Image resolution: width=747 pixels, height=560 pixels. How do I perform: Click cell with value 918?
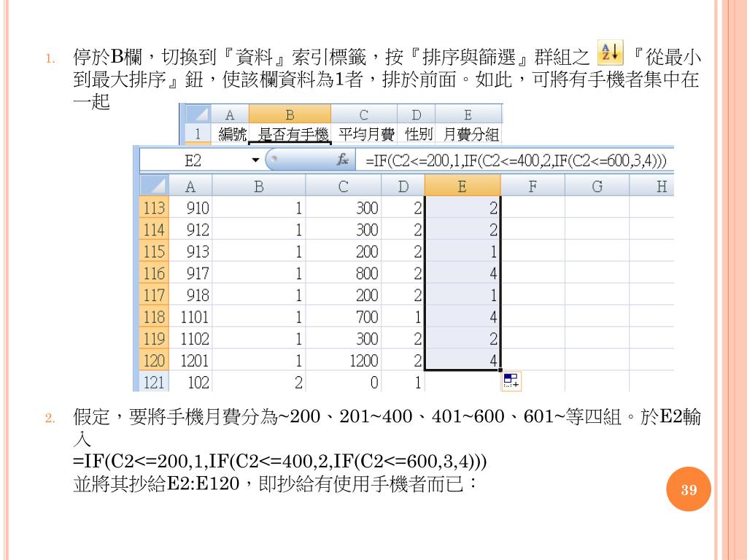click(190, 295)
